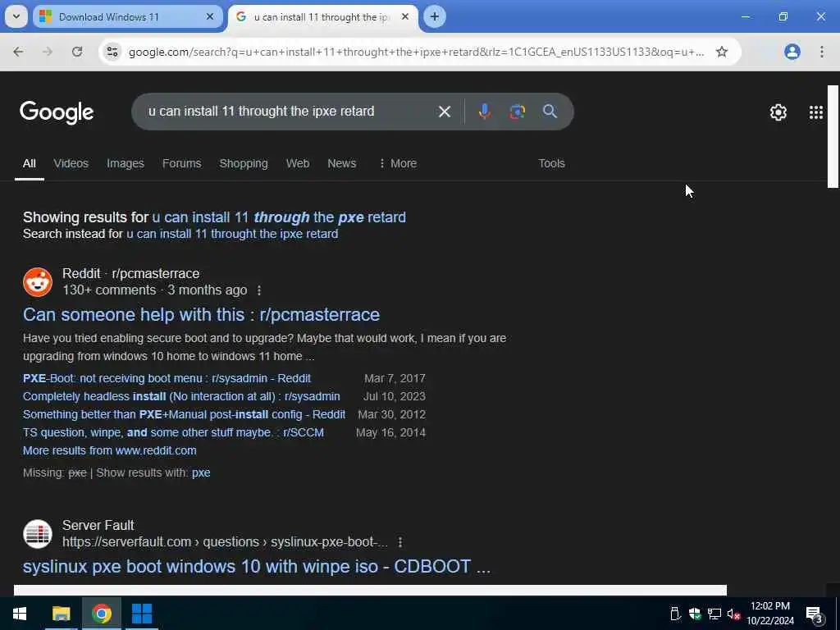Click the USB safely remove tray icon
This screenshot has height=630, width=840.
(x=675, y=614)
